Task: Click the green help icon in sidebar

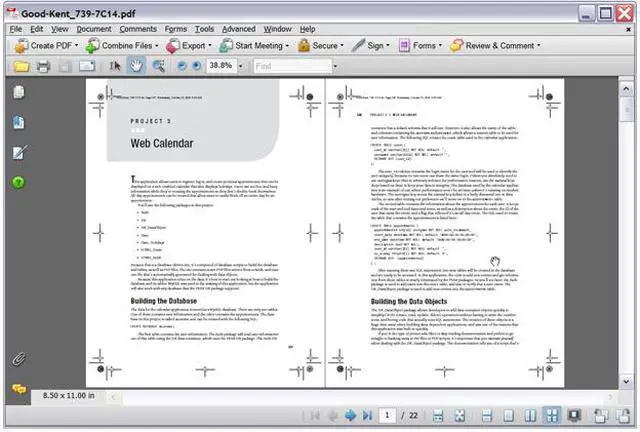Action: click(18, 182)
